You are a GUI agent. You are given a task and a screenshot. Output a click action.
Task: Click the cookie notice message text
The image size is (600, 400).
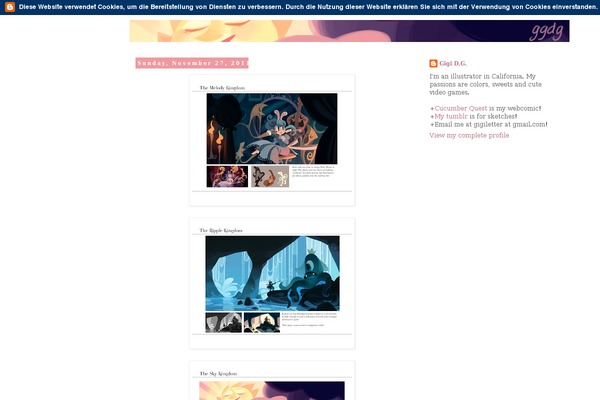click(x=308, y=7)
